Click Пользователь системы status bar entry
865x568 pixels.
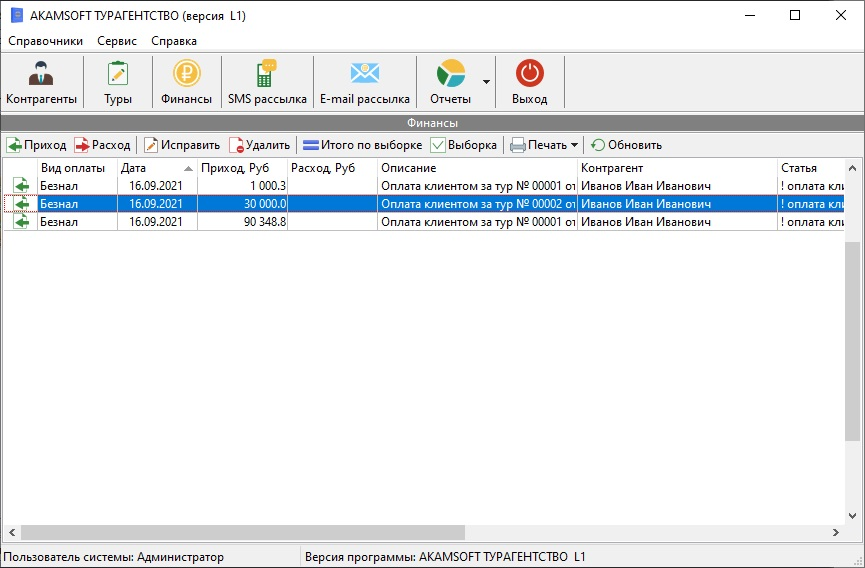[114, 557]
